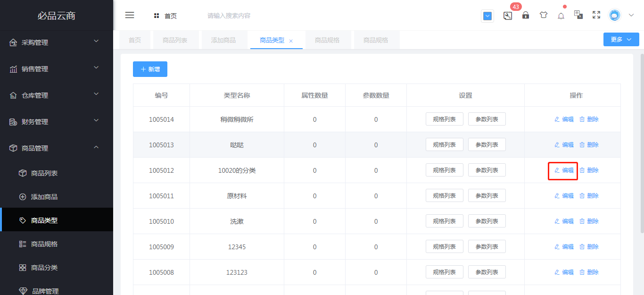
Task: Click the language translation icon
Action: [x=578, y=15]
